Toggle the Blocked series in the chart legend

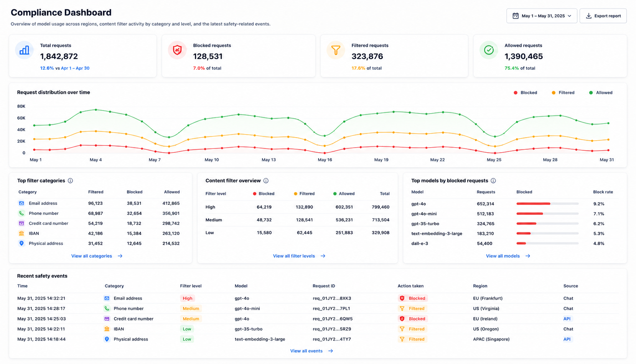525,93
